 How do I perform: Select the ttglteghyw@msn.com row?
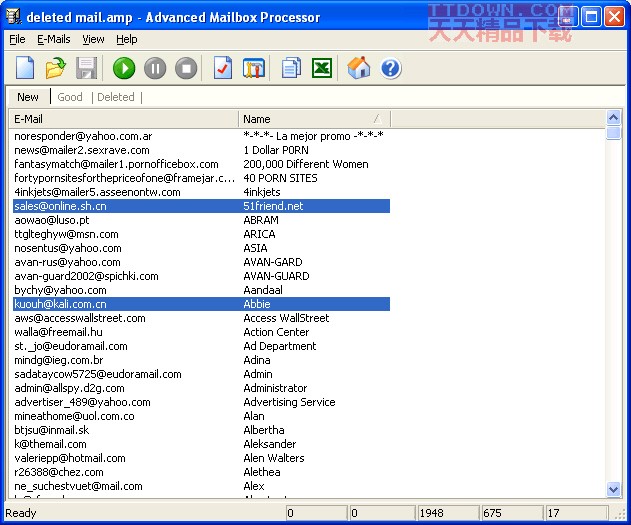point(201,234)
